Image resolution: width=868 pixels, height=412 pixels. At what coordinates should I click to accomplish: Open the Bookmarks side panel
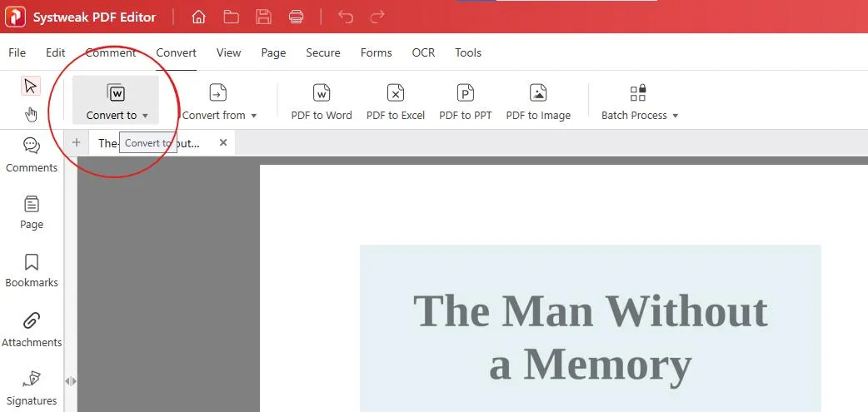[x=32, y=271]
